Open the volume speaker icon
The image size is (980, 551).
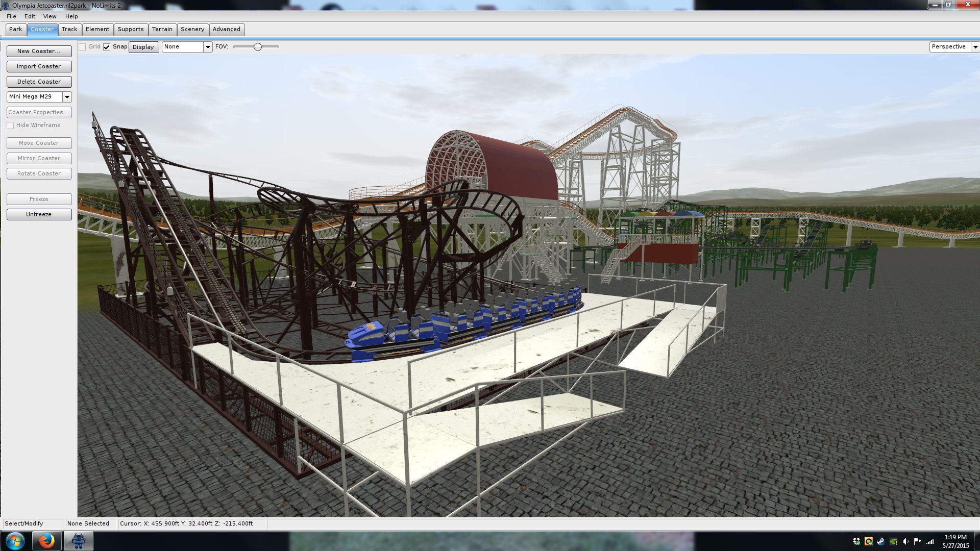[x=905, y=541]
